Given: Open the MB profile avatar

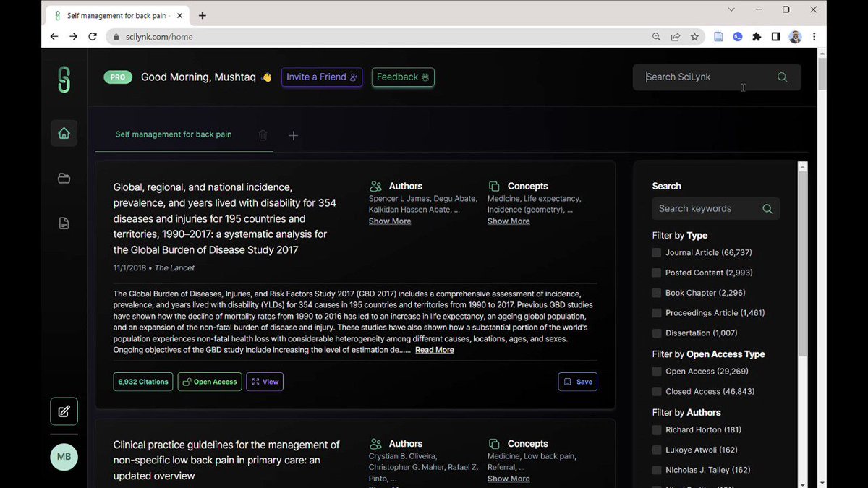Looking at the screenshot, I should click(64, 457).
